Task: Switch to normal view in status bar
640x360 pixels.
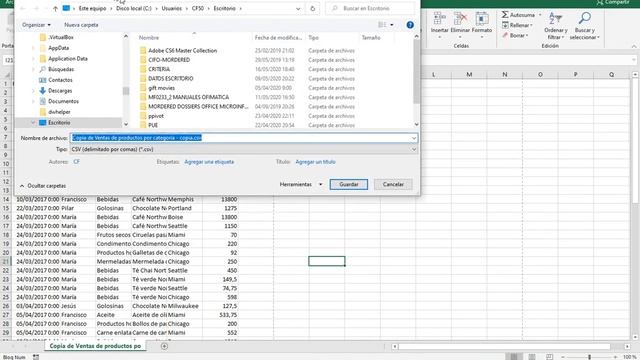Action: 514,357
